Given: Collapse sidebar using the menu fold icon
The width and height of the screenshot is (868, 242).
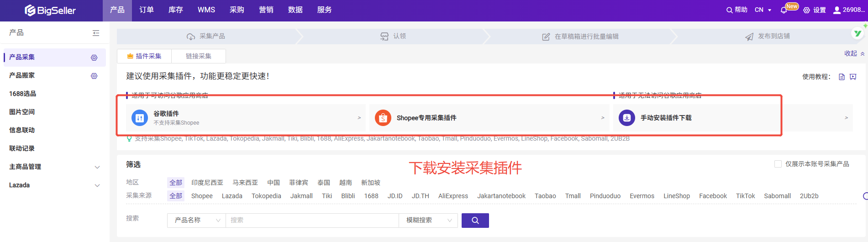Looking at the screenshot, I should click(x=96, y=33).
